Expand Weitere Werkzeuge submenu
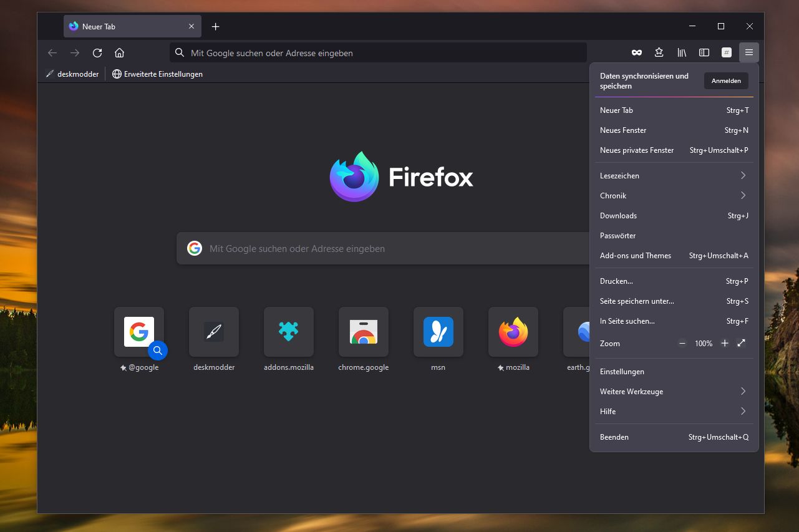Screen dimensions: 799x532 tap(674, 392)
